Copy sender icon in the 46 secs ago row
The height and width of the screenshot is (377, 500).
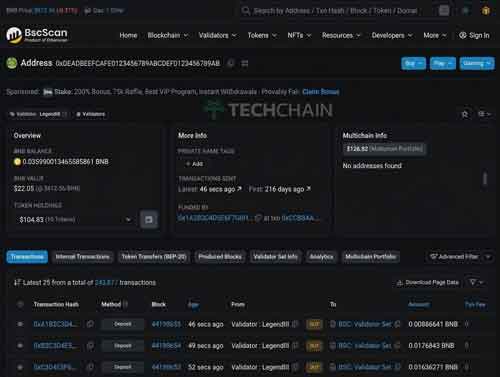[295, 324]
